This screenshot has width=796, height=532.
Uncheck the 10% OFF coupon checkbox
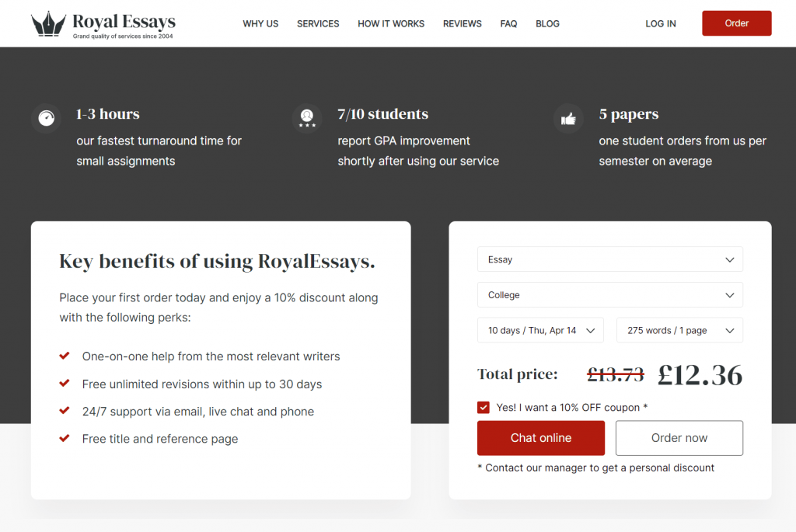[484, 407]
